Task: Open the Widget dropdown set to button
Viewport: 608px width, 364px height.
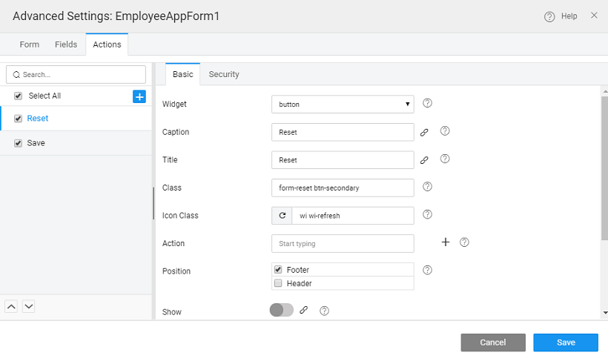Action: pos(343,105)
